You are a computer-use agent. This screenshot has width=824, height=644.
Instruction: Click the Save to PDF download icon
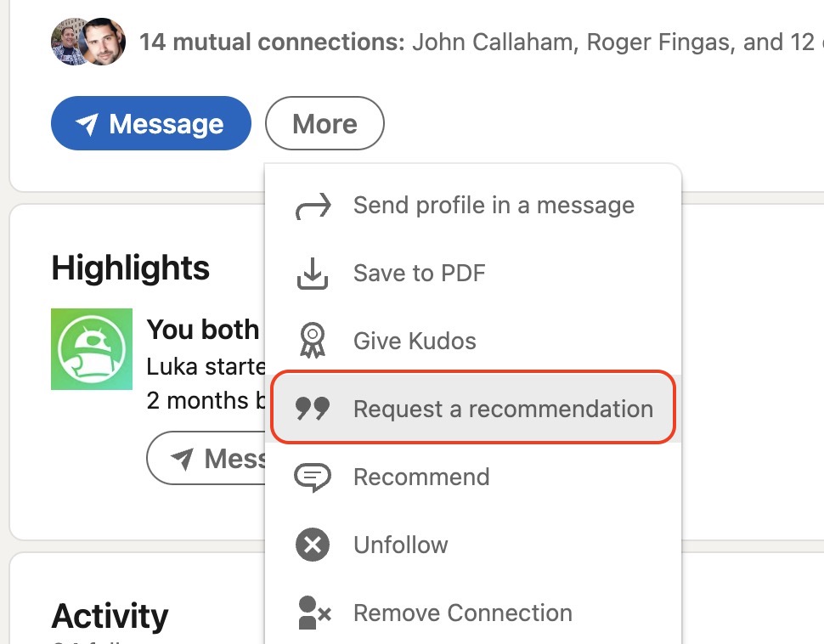point(313,274)
